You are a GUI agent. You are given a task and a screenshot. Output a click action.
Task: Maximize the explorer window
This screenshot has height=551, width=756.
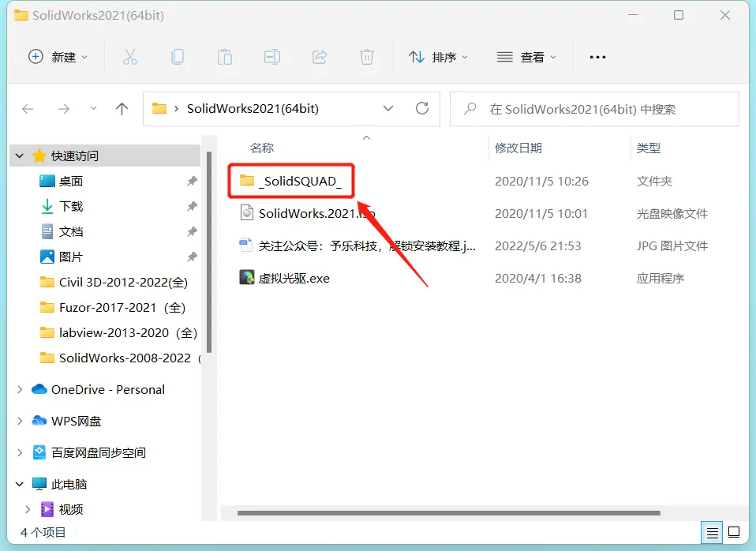(x=679, y=16)
